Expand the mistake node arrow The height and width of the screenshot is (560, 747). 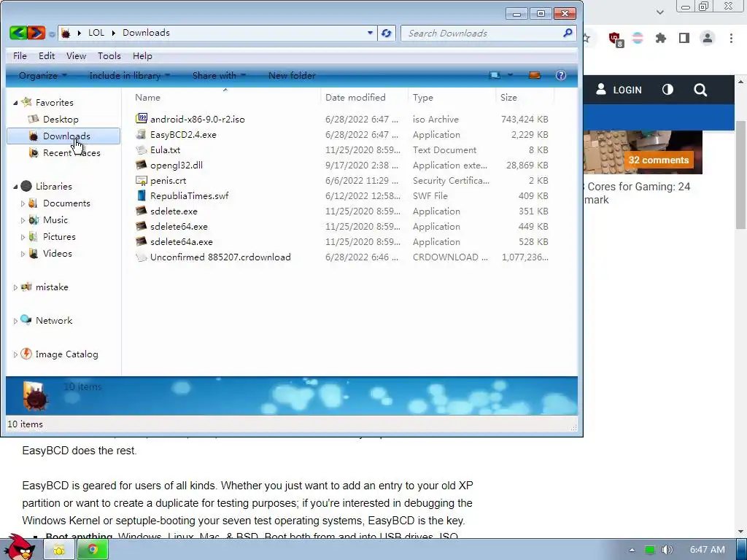click(15, 287)
